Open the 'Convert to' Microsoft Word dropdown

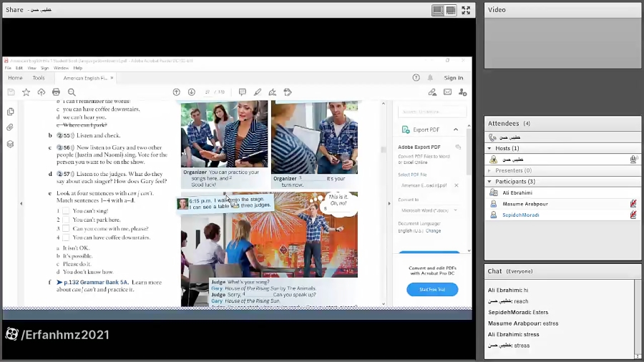tap(429, 210)
